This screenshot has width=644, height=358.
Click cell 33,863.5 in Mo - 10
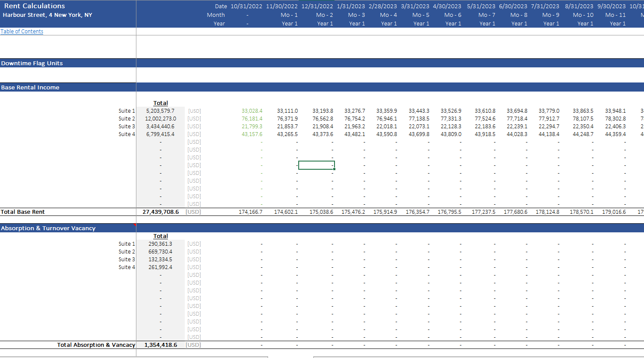click(x=583, y=111)
